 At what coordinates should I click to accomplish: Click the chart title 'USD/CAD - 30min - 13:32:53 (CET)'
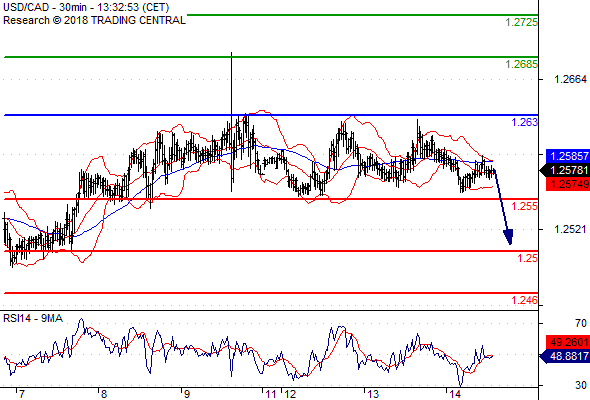coord(86,7)
